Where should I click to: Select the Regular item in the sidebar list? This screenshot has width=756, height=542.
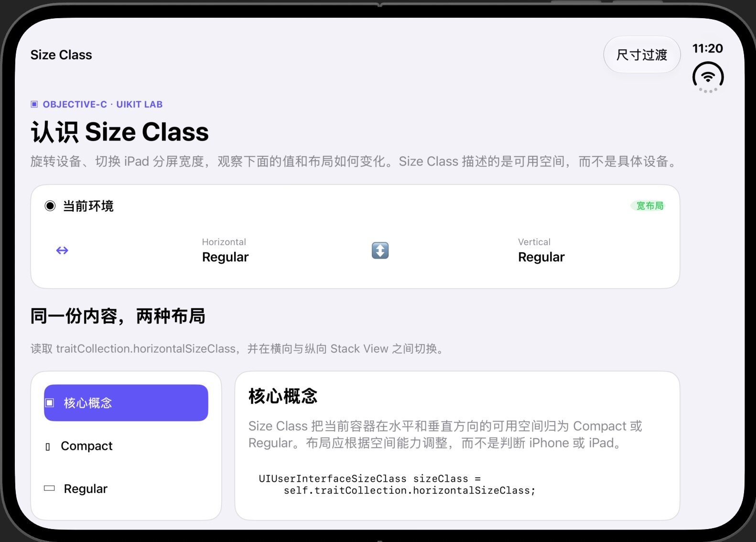click(x=126, y=488)
